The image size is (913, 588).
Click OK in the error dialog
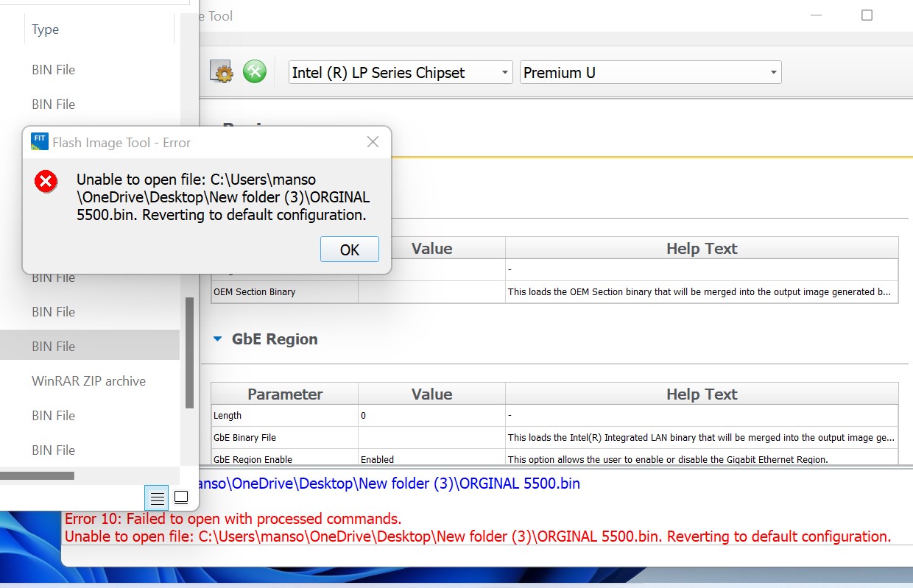pos(350,249)
